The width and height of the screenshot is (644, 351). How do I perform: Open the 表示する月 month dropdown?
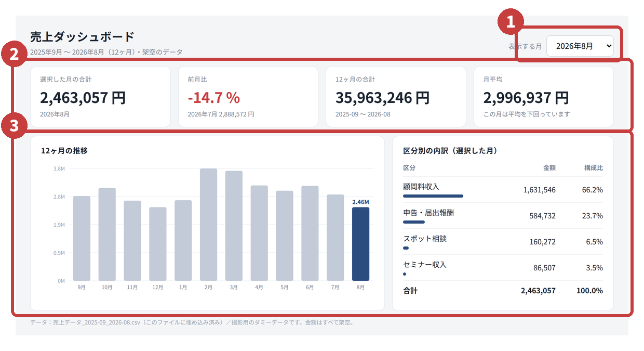click(x=580, y=46)
